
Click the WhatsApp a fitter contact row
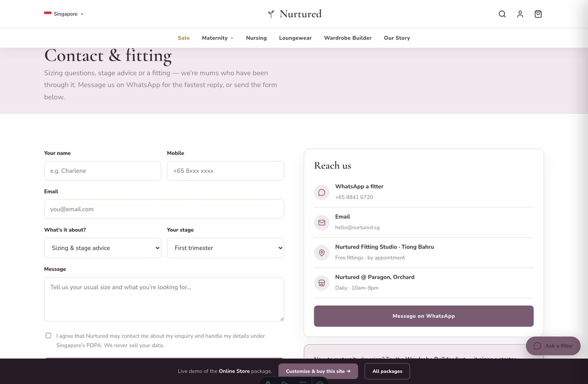point(424,192)
